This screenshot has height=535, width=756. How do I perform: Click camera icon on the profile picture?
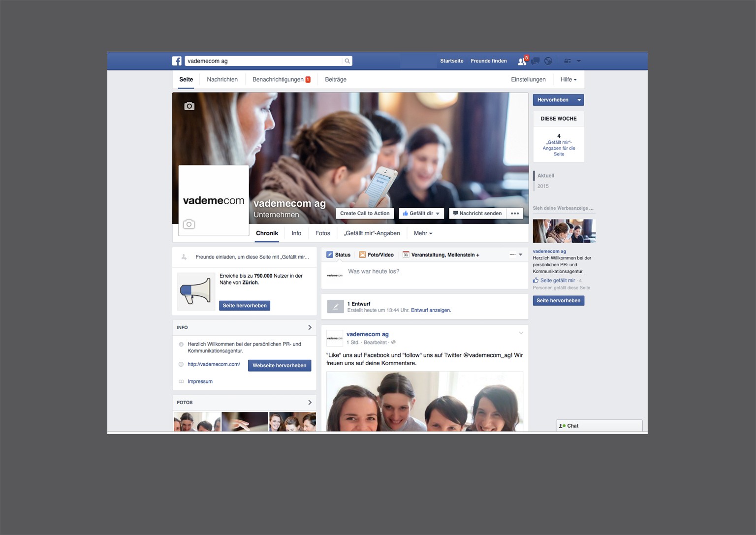tap(189, 224)
